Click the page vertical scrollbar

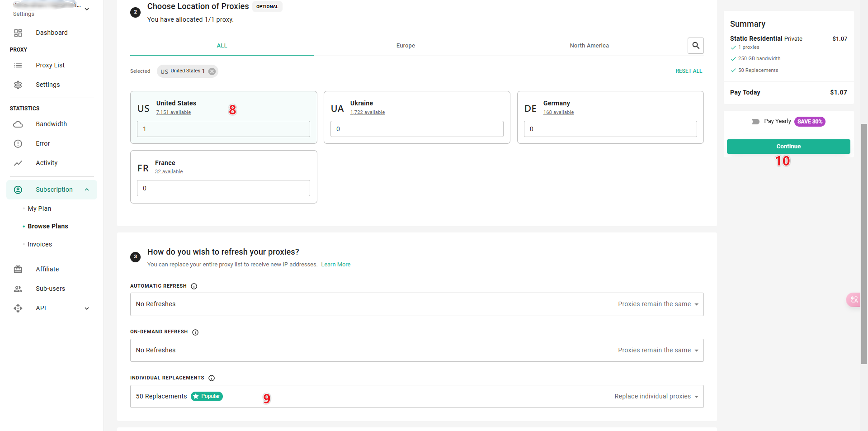[864, 243]
